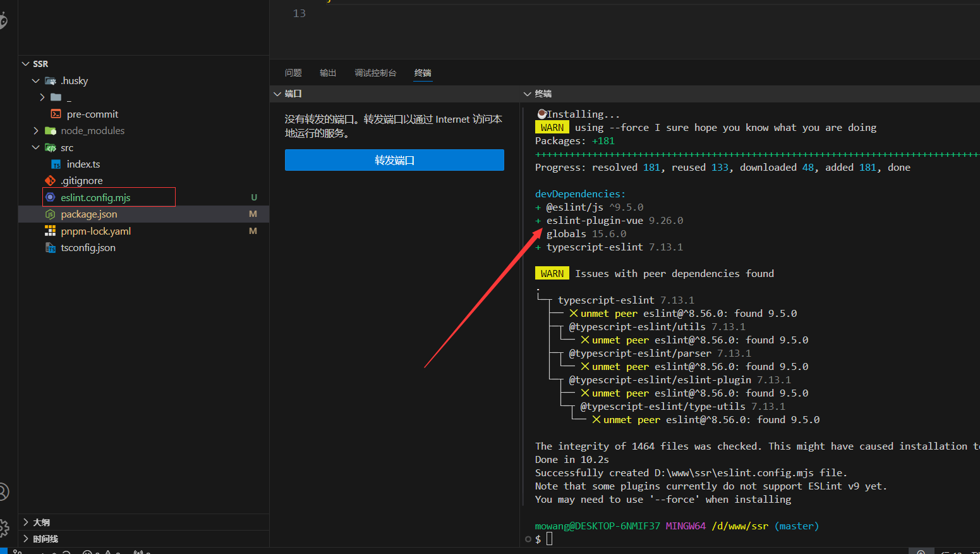Expand the node_modules folder chevron

pos(36,131)
